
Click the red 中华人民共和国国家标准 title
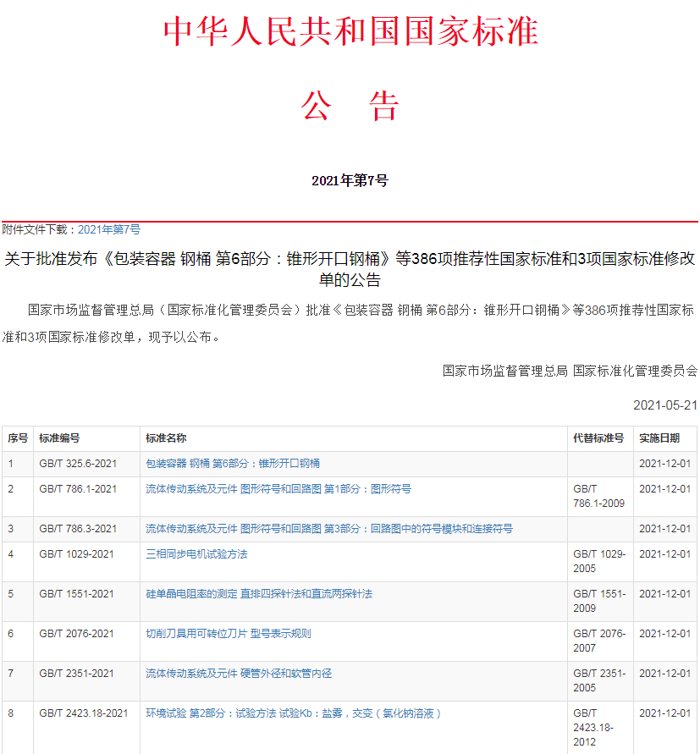pos(350,31)
